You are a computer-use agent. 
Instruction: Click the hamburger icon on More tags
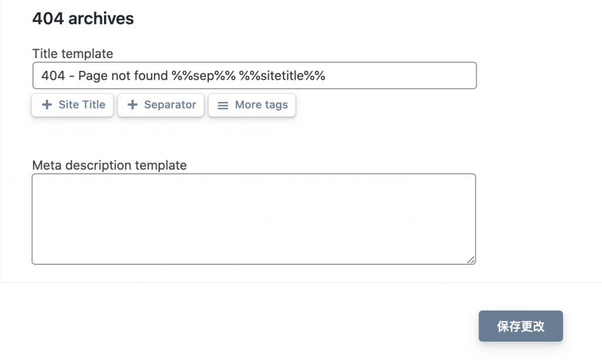pyautogui.click(x=223, y=106)
